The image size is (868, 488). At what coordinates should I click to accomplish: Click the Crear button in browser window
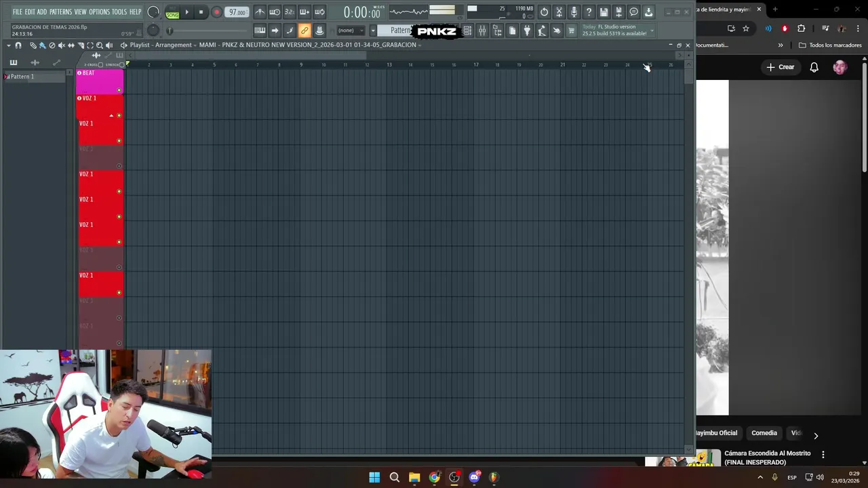[781, 67]
